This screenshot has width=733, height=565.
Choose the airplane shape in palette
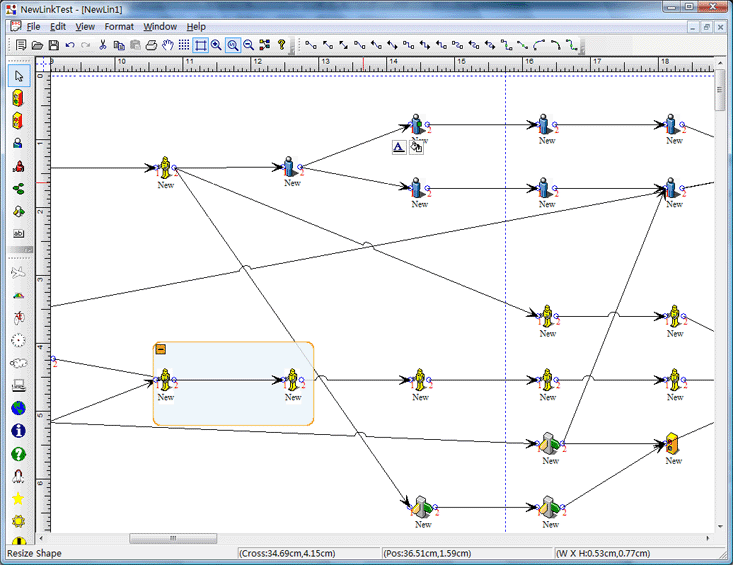18,272
